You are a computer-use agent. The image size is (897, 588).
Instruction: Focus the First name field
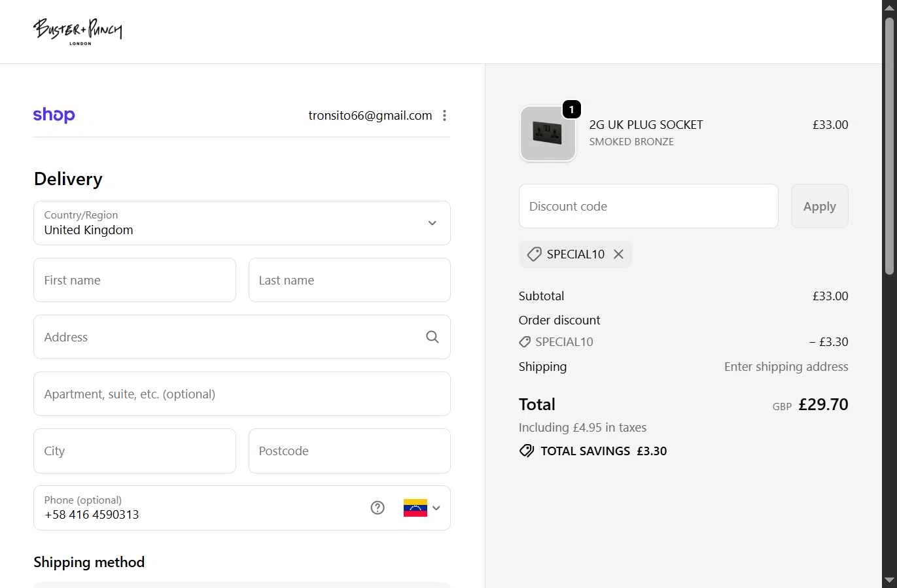pos(135,280)
